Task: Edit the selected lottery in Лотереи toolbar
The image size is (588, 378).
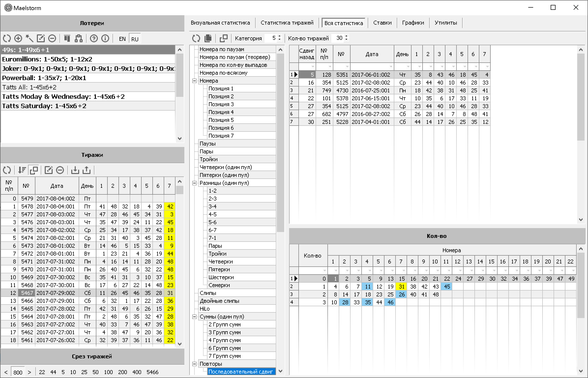Action: 41,39
